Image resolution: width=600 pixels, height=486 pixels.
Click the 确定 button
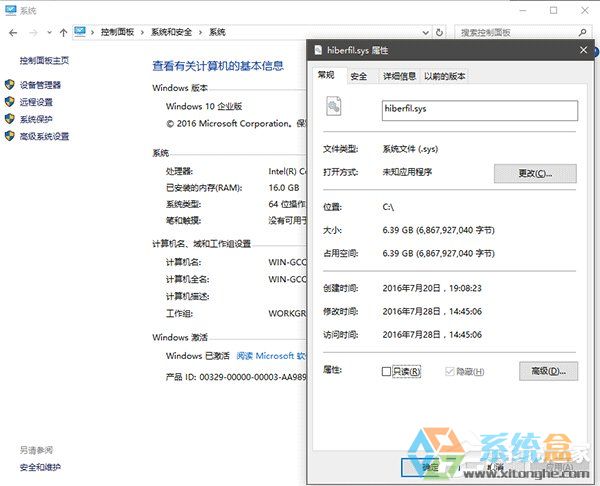point(430,467)
